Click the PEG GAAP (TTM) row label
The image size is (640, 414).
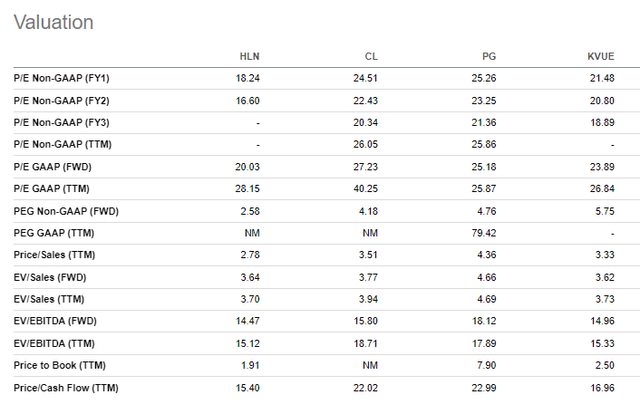56,233
